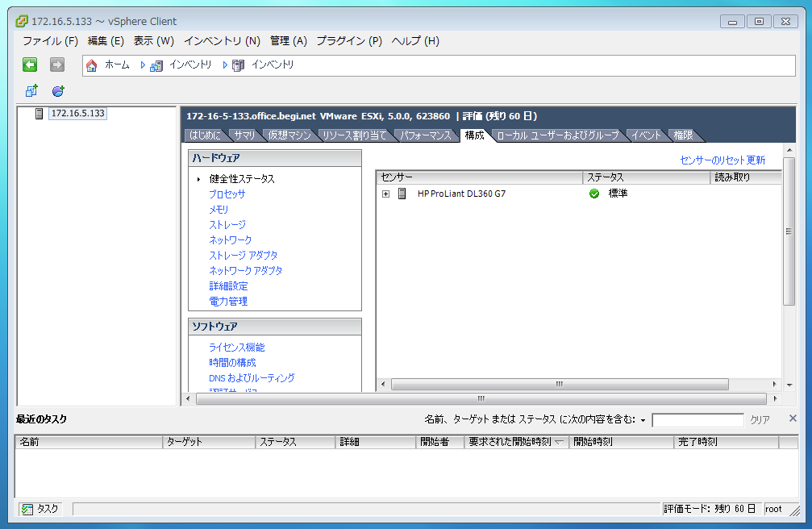Open the インベントリ (N) menu

[x=223, y=41]
